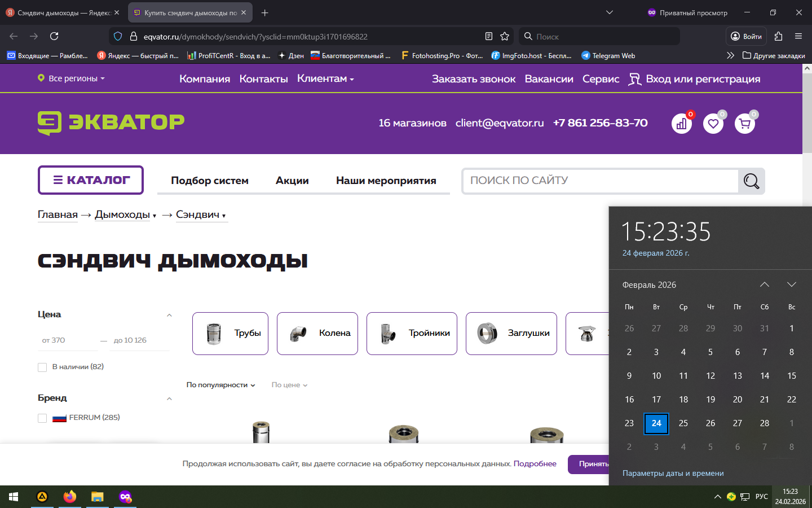Open Другие закладки folder
Screen dimensions: 812x508
[774, 55]
